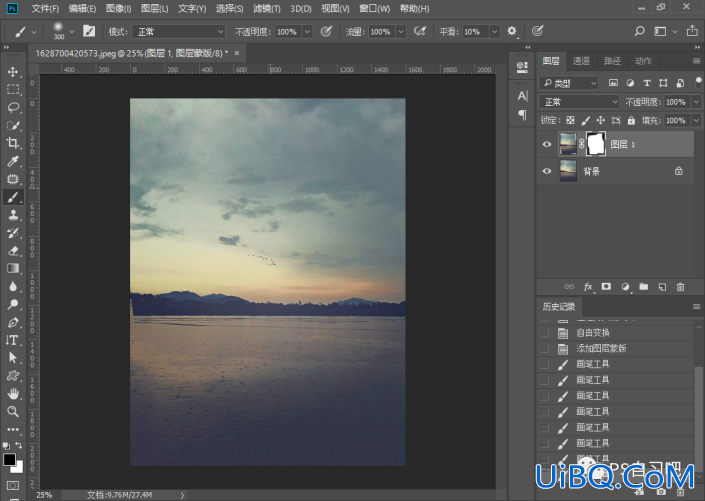Hide the 背景 layer visibility
The height and width of the screenshot is (501, 705).
[547, 171]
